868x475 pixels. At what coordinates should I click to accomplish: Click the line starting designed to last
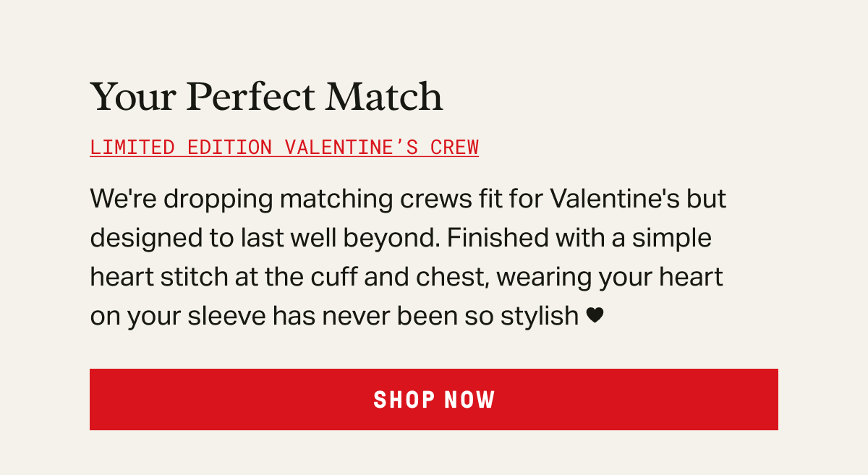click(401, 237)
